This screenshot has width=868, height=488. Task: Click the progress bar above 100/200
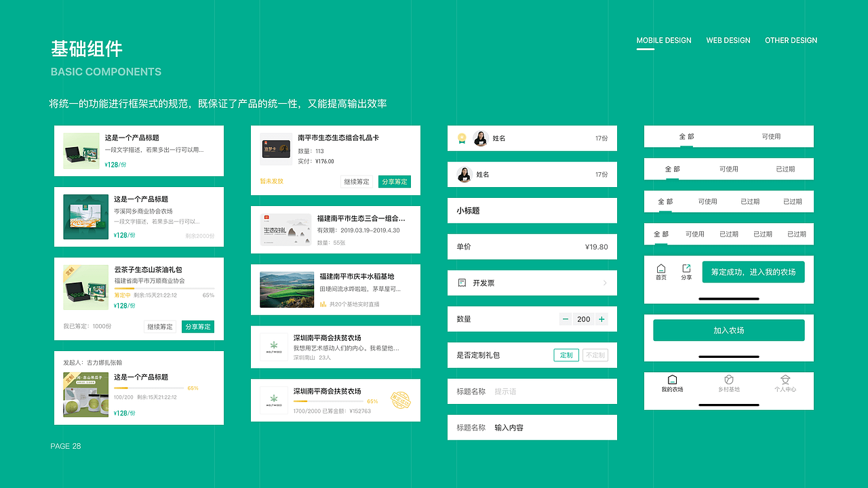point(149,388)
